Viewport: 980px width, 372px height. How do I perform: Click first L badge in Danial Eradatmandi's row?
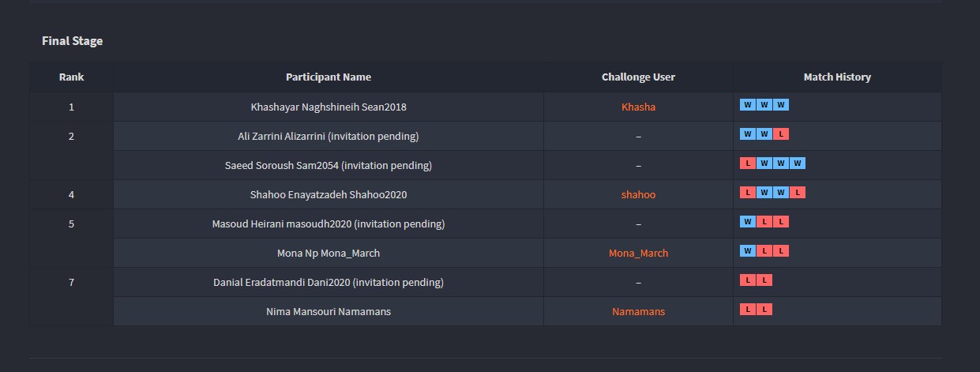747,280
